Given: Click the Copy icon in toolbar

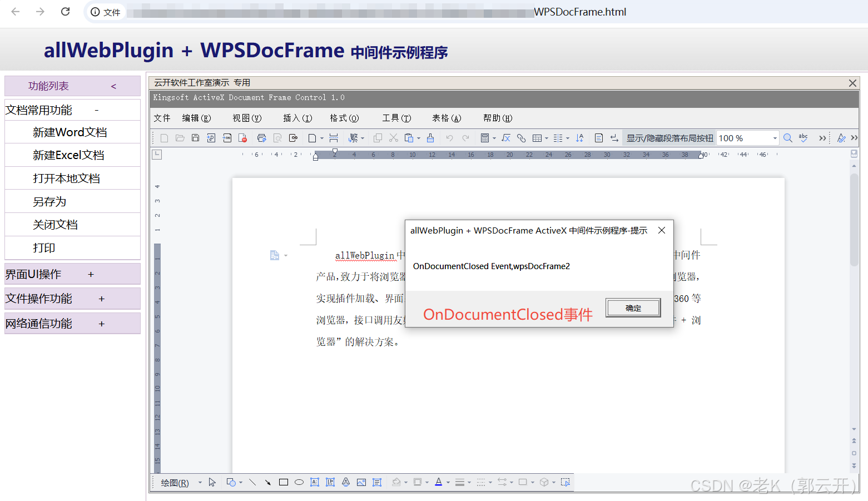Looking at the screenshot, I should [378, 138].
